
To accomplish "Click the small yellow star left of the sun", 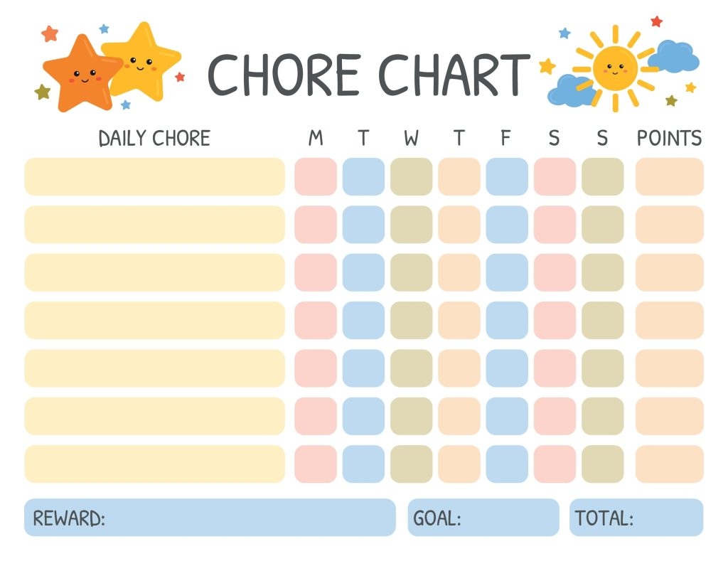I will (x=547, y=66).
